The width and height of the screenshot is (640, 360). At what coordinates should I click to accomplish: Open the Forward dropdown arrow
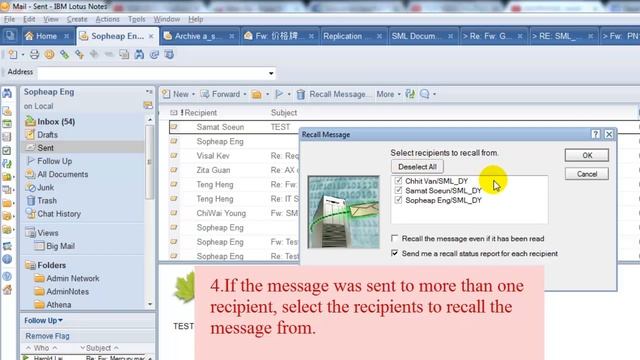point(245,94)
